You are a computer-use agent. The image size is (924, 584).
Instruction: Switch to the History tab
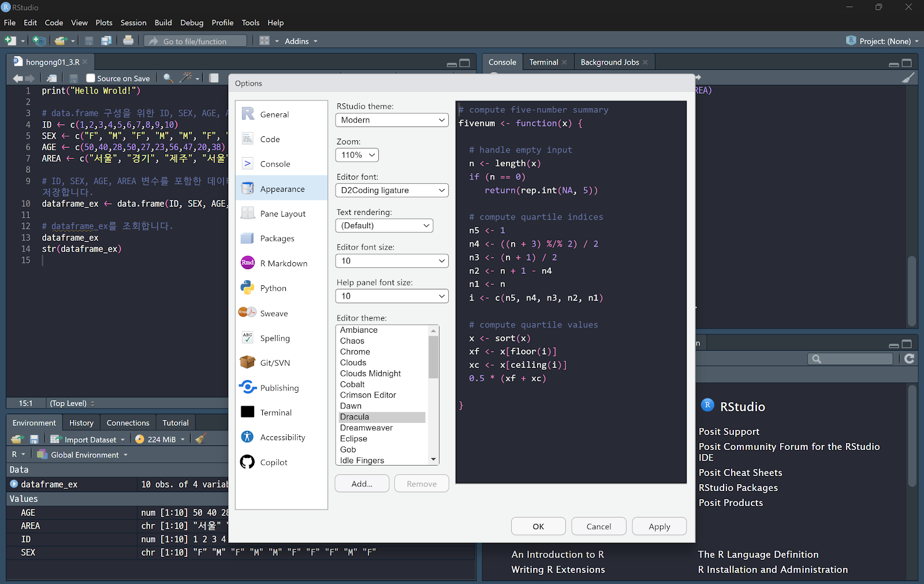(x=81, y=423)
